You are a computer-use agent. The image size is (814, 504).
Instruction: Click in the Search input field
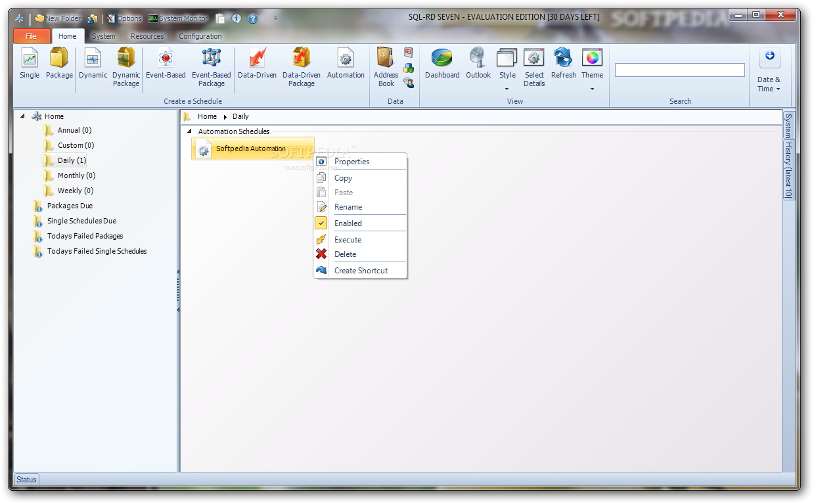(x=679, y=70)
